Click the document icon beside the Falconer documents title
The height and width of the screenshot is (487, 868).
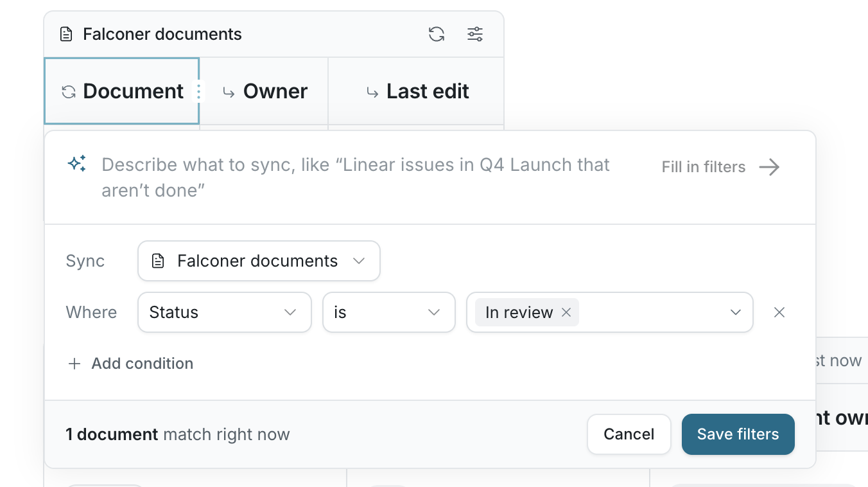point(66,34)
